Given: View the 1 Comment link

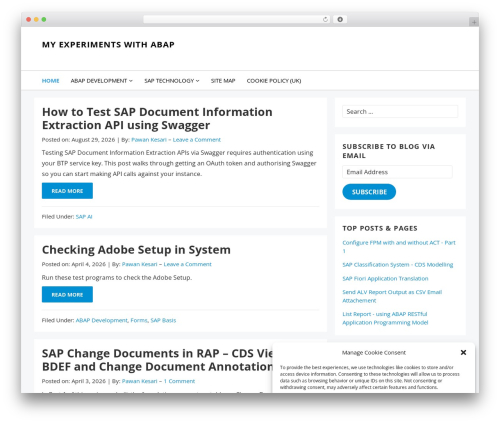Looking at the screenshot, I should pos(179,381).
